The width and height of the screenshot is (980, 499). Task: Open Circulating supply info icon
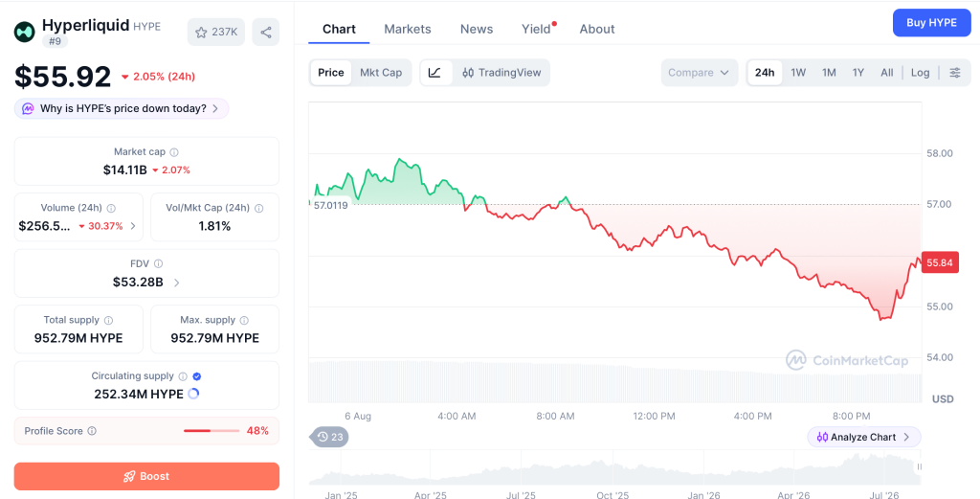tap(183, 376)
